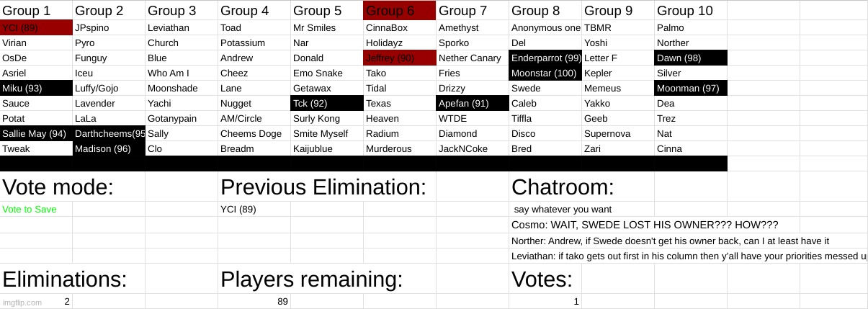
Task: Click the Eliminations count cell showing 2
Action: 66,302
